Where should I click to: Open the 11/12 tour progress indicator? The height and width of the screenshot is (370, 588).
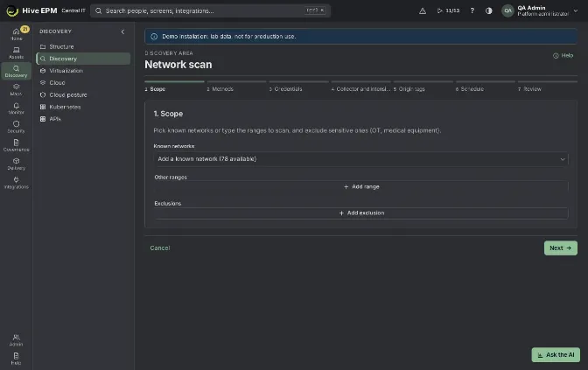coord(448,10)
